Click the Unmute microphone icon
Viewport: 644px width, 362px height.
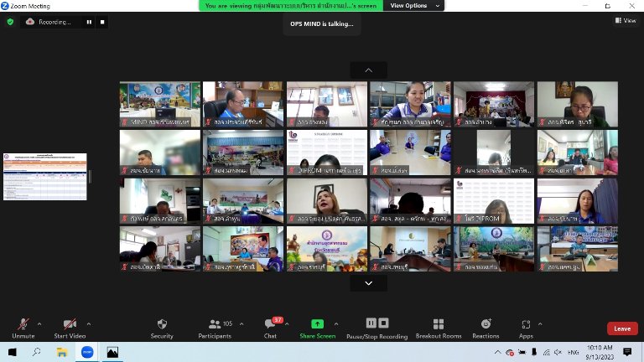pyautogui.click(x=23, y=324)
